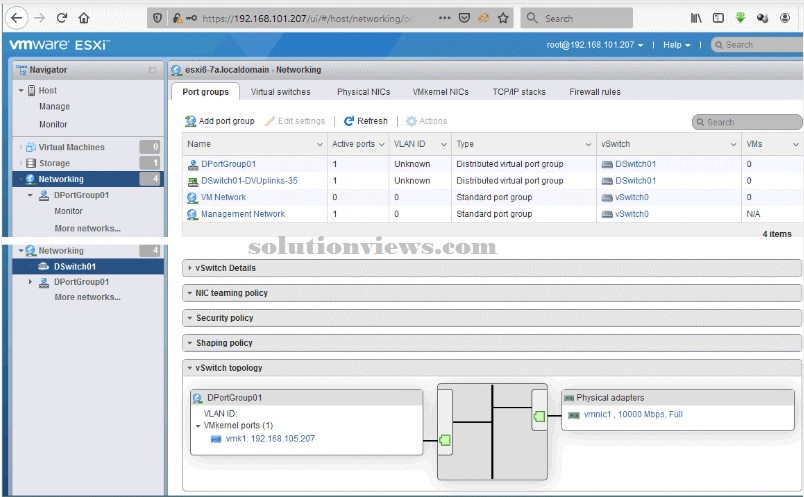Switch to the Physical NICs tab

pos(364,92)
